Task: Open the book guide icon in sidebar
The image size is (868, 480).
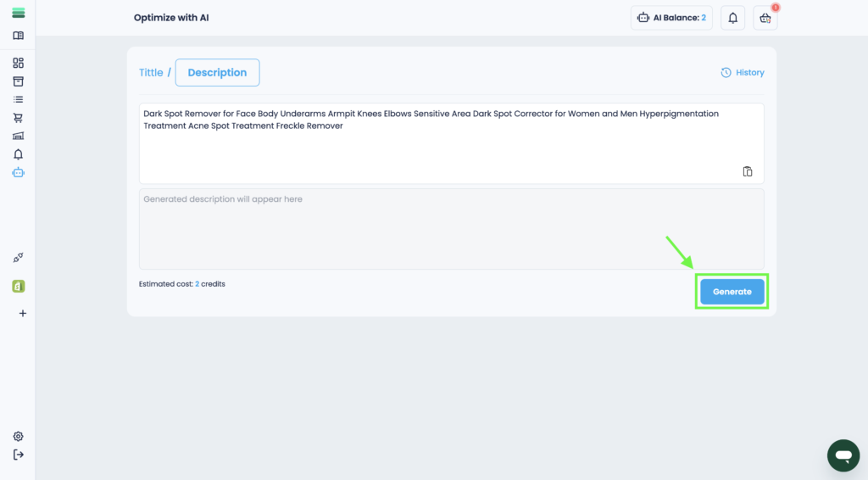Action: tap(18, 36)
